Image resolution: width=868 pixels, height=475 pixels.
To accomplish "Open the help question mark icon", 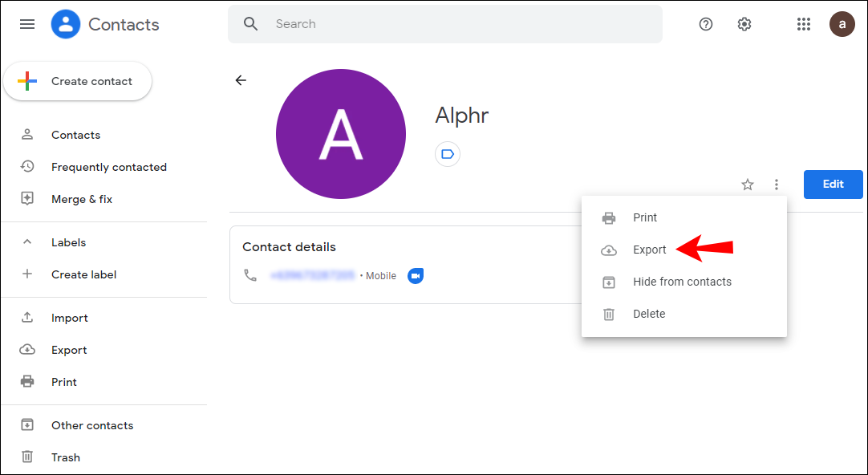I will [x=706, y=24].
